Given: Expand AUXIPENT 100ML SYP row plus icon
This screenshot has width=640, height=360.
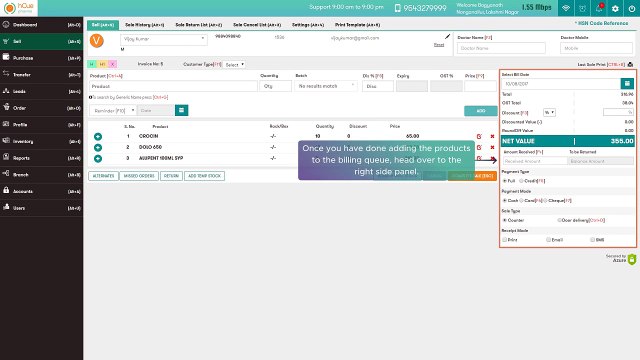Looking at the screenshot, I should pyautogui.click(x=98, y=158).
